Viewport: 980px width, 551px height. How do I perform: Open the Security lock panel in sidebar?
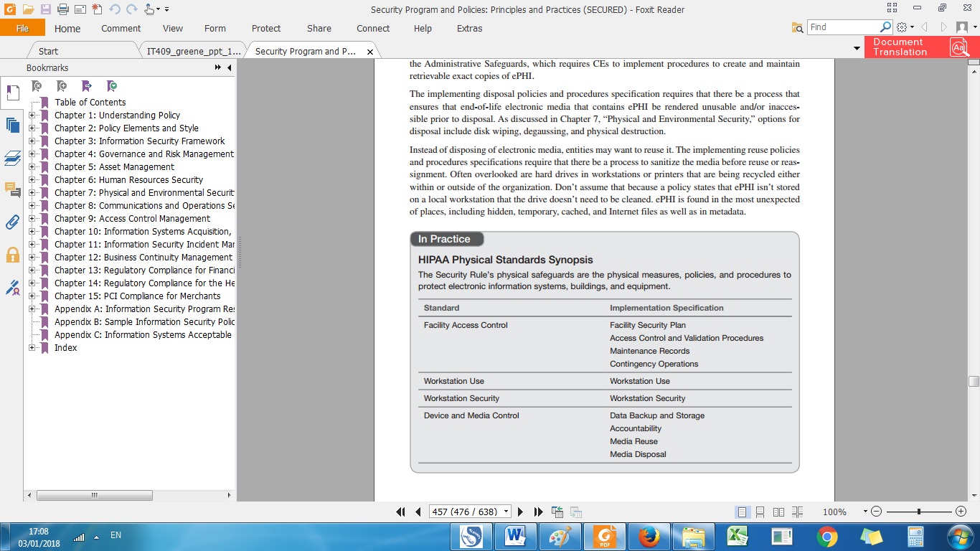(12, 255)
